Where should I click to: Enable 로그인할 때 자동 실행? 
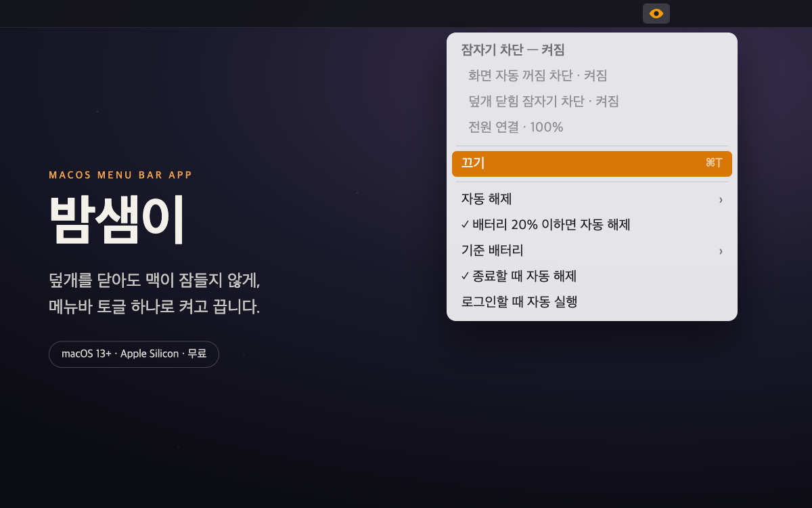pos(592,302)
